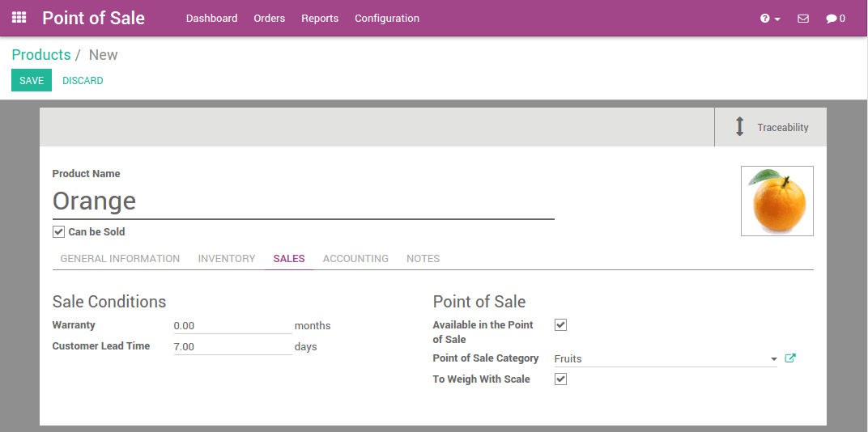Open the apps grid menu icon
Screen dimensions: 868x432
coord(19,18)
